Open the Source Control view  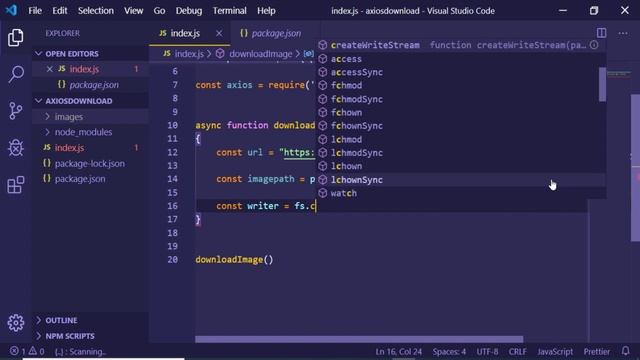(x=16, y=111)
